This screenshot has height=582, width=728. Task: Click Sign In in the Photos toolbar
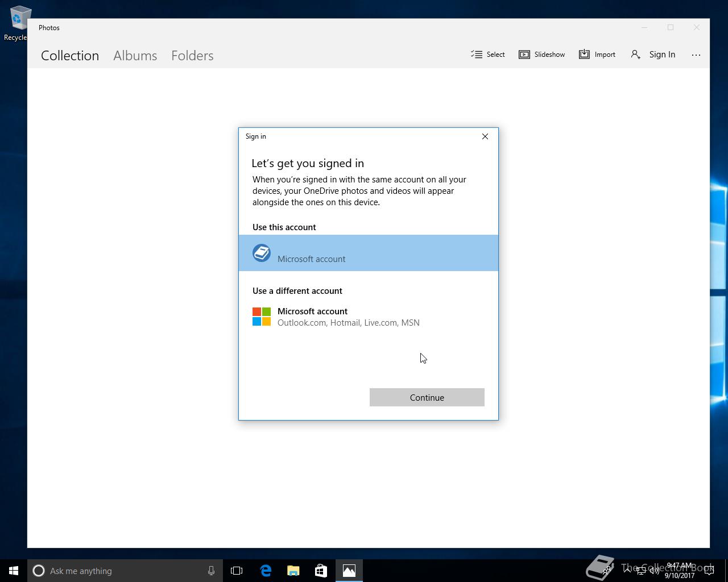click(x=653, y=55)
